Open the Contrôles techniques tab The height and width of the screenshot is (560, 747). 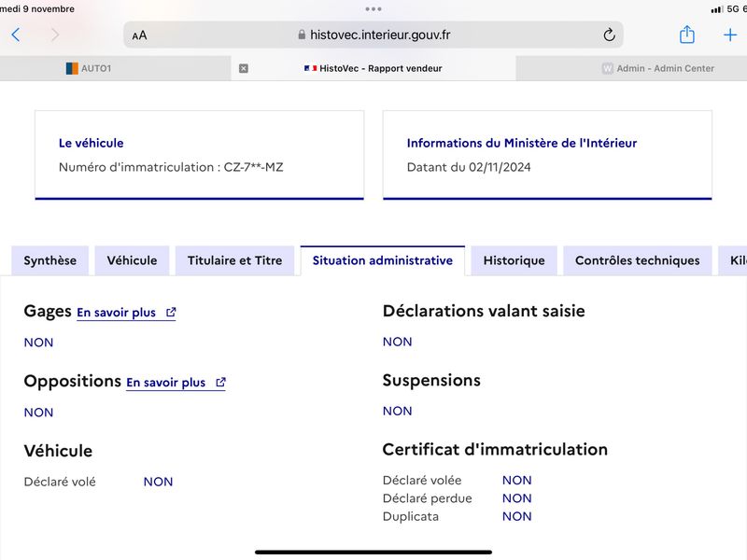click(638, 260)
